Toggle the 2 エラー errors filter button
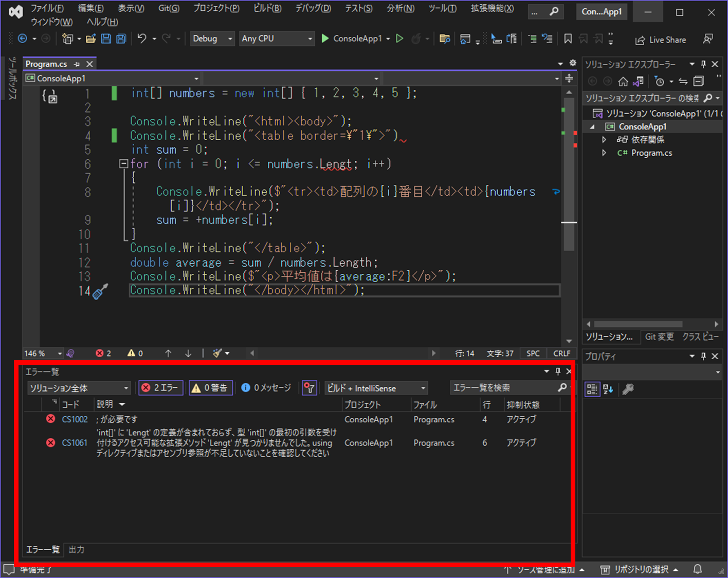 pos(160,388)
